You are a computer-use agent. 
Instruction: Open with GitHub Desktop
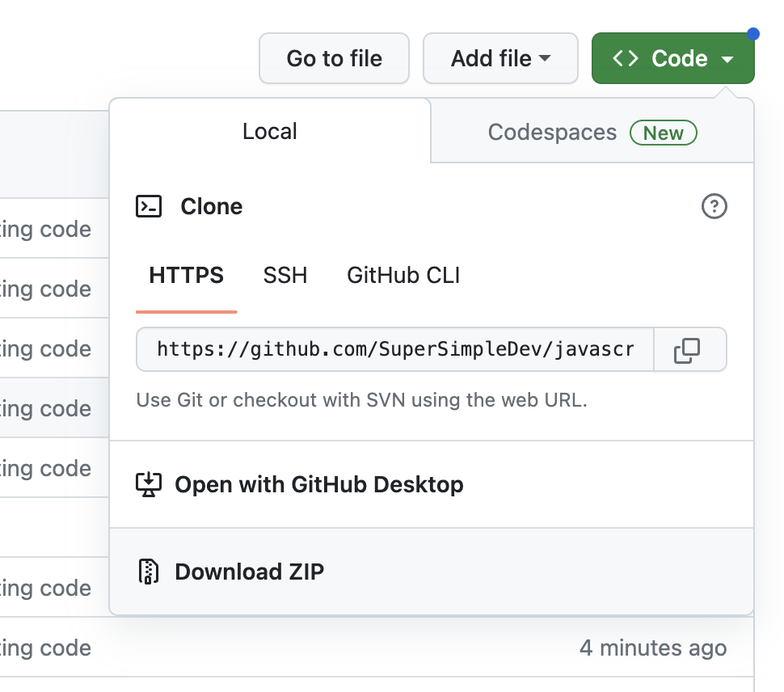[318, 484]
